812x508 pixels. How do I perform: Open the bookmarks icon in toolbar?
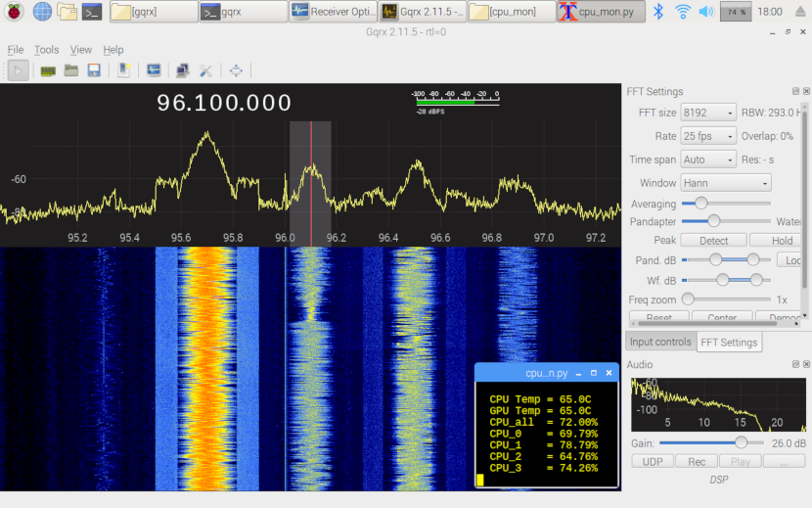124,70
